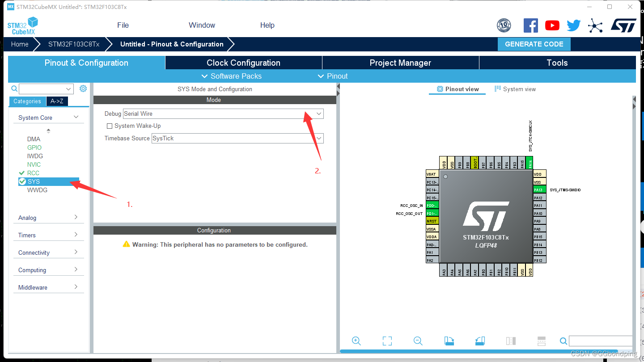
Task: Open the Timebase Source dropdown
Action: click(x=237, y=138)
